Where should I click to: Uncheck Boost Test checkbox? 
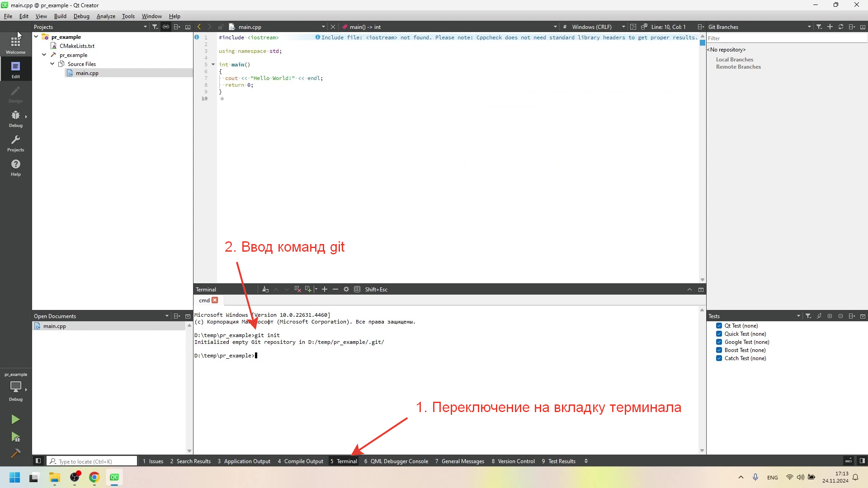click(719, 350)
